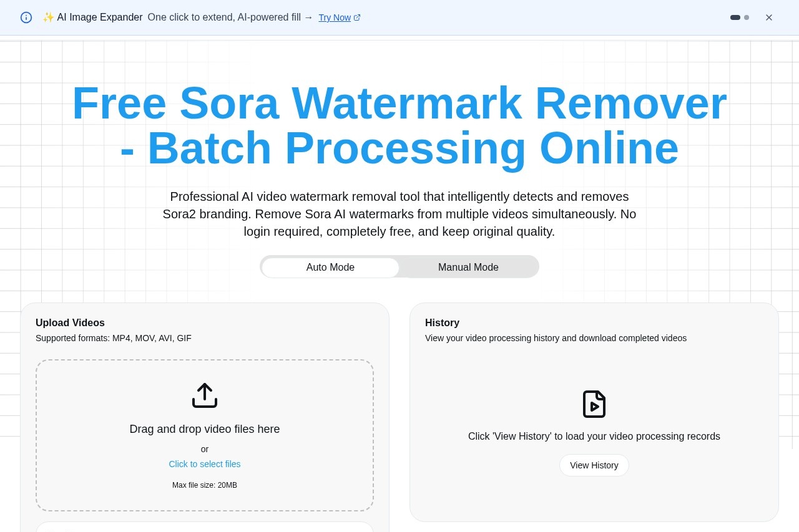Click the sparkles icon beside AI Image Expander
The width and height of the screenshot is (799, 532).
pos(49,17)
